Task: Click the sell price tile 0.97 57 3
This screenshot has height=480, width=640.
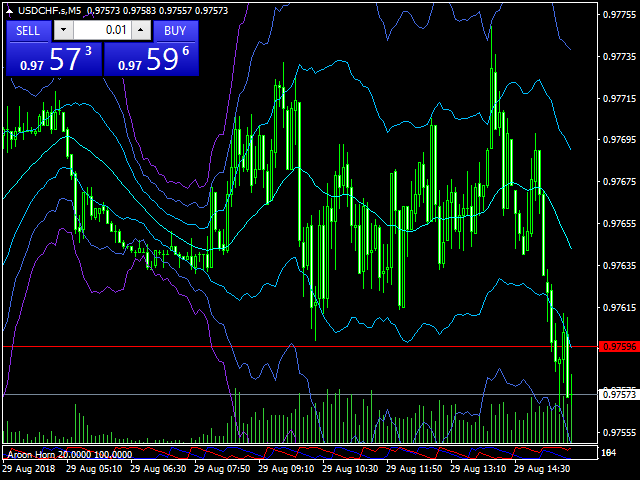Action: pos(54,59)
